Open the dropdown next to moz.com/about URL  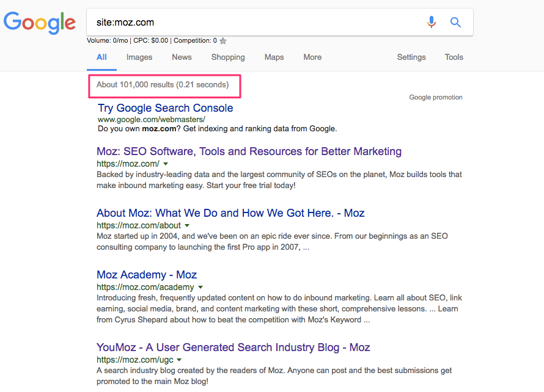click(188, 225)
